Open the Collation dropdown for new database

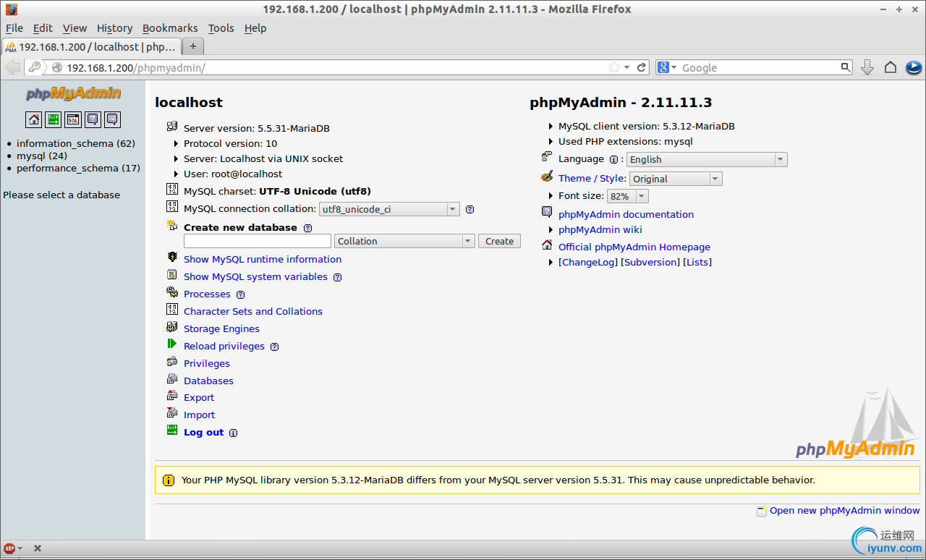click(404, 241)
